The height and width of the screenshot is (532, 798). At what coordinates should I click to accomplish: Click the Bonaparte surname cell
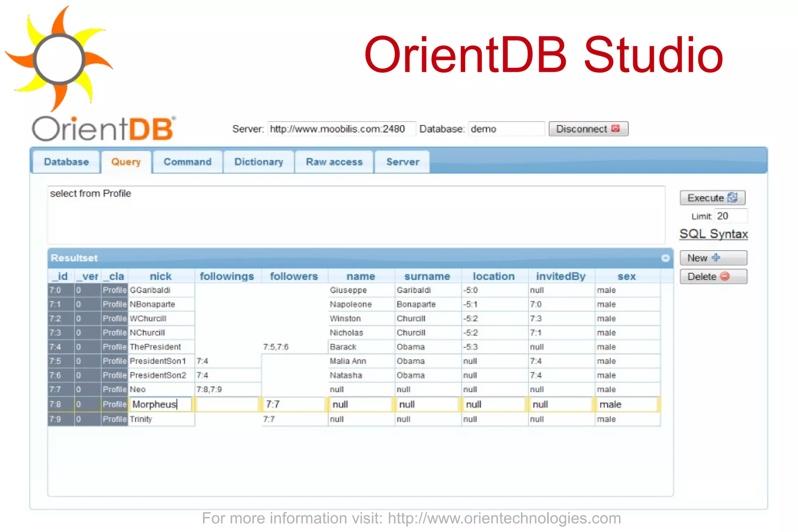[427, 304]
